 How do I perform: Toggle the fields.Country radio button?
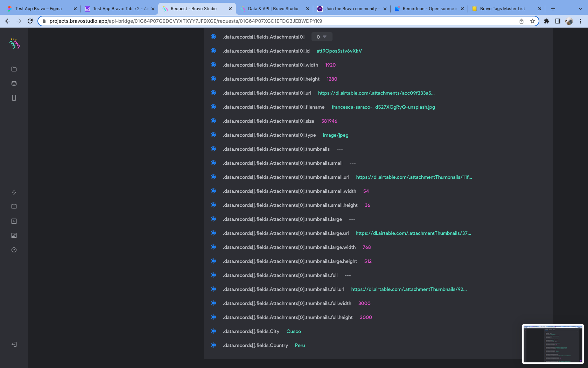pyautogui.click(x=213, y=345)
